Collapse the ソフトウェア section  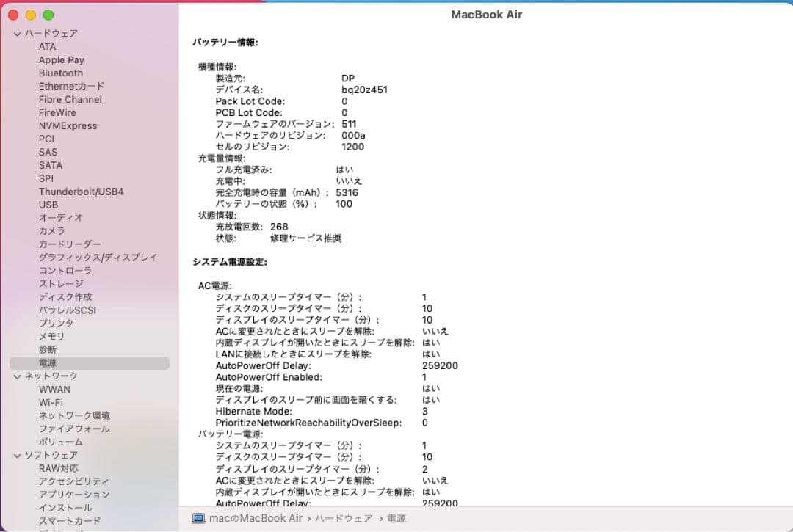click(x=16, y=455)
